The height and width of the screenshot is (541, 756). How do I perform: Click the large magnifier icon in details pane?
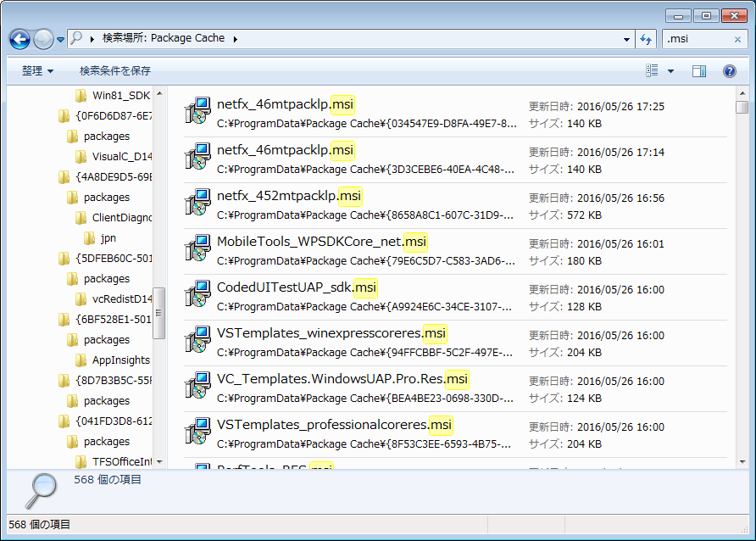(41, 491)
